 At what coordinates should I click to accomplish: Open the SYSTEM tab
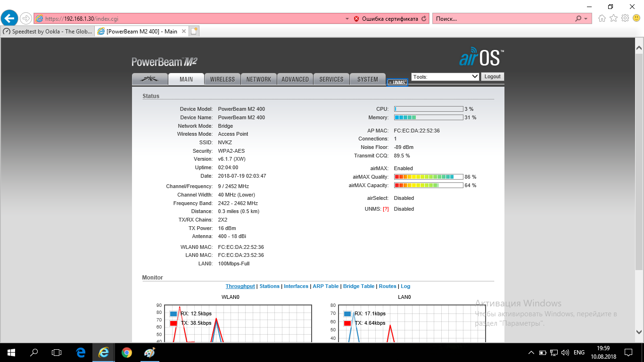(x=368, y=79)
